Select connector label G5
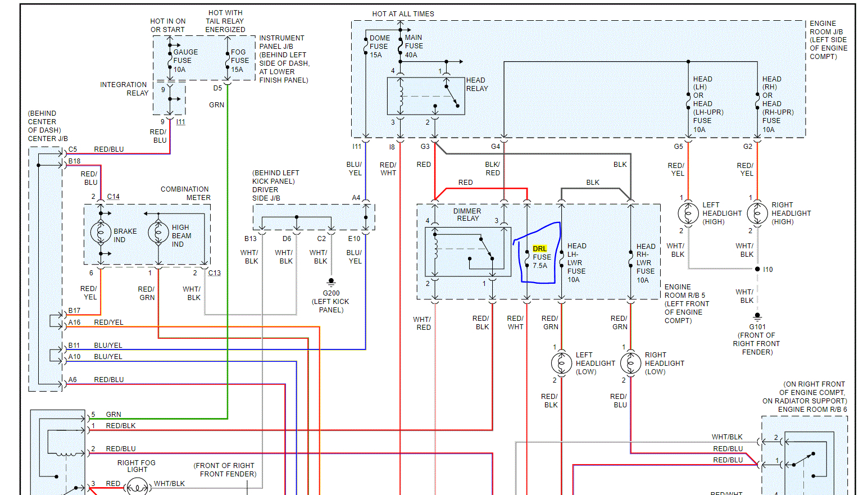868x495 pixels. click(x=679, y=147)
